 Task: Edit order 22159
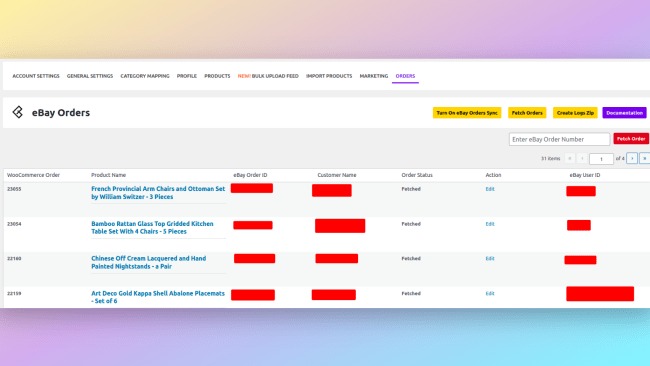point(490,293)
